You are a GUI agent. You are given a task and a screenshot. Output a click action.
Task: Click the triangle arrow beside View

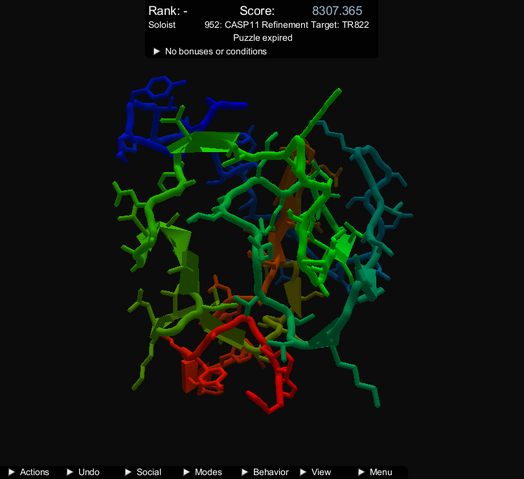tap(303, 472)
